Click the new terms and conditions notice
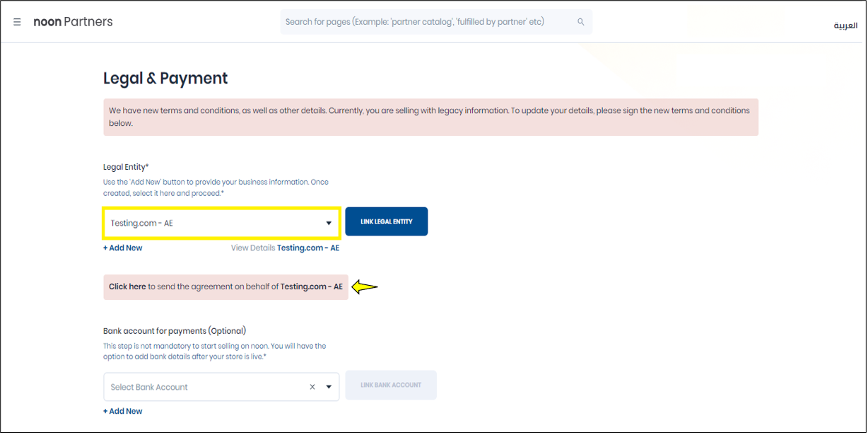The width and height of the screenshot is (868, 435). tap(430, 117)
